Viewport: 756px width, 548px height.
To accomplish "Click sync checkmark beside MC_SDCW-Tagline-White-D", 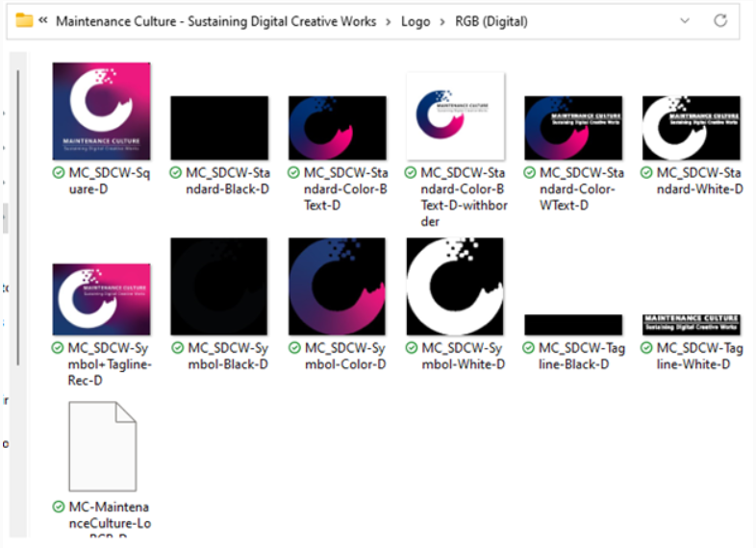I will (x=646, y=347).
